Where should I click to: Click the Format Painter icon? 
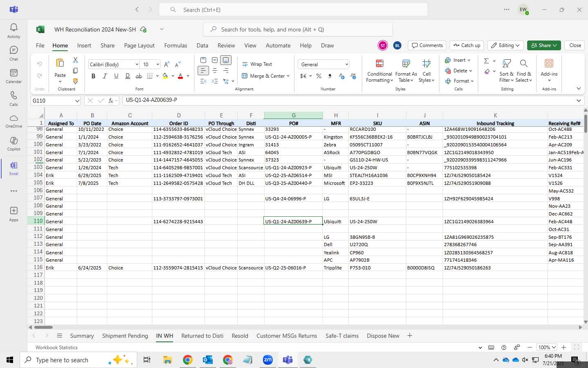[76, 81]
